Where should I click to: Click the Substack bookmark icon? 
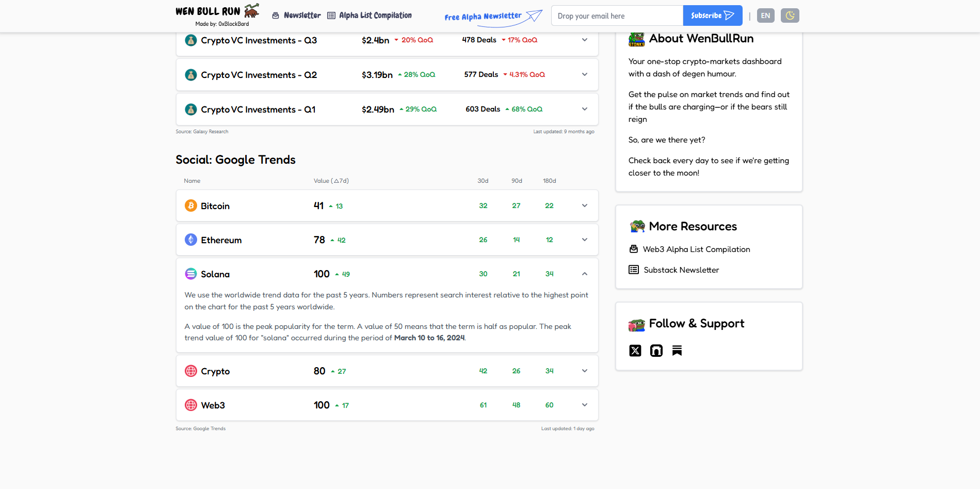[677, 351]
